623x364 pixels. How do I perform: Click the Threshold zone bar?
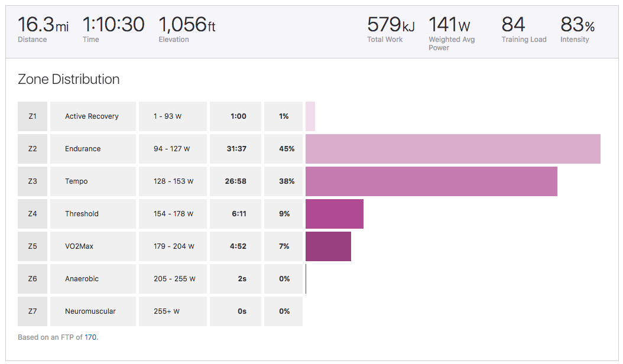click(334, 214)
